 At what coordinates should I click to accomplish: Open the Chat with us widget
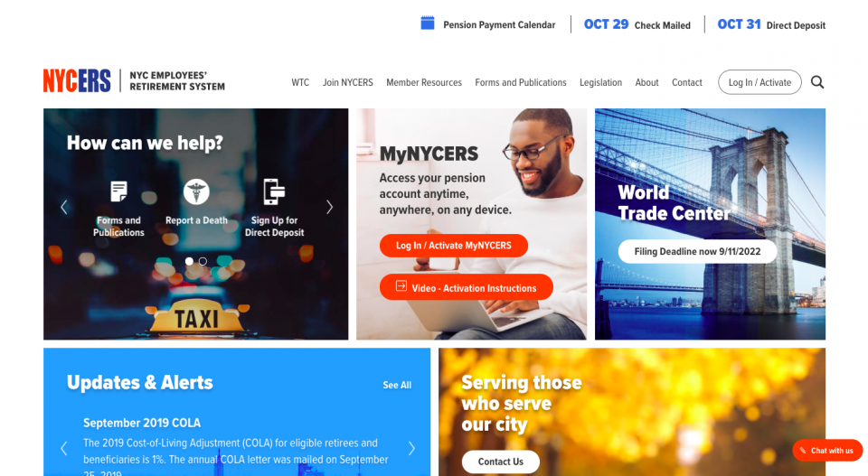click(827, 451)
